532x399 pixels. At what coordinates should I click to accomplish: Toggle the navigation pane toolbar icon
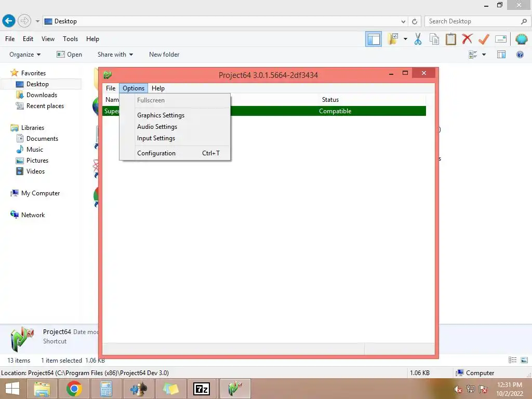click(x=374, y=39)
